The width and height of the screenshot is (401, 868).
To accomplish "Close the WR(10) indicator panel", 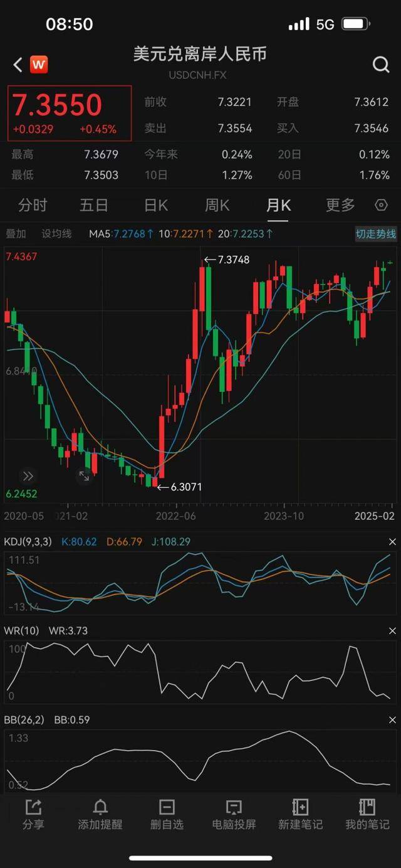I will click(392, 630).
